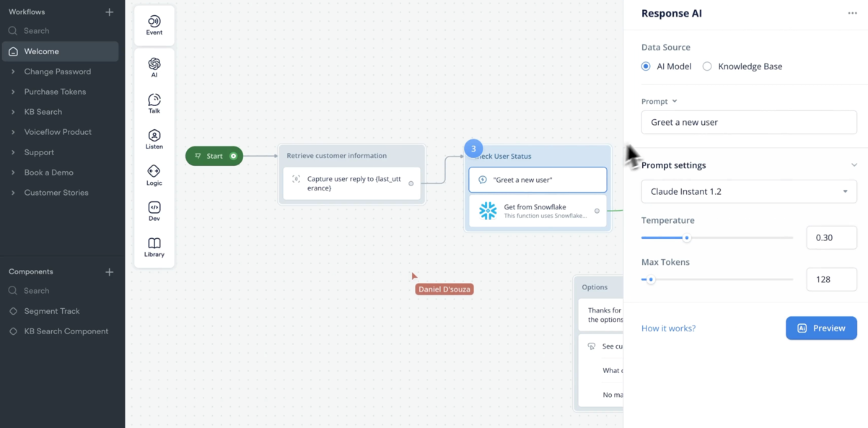Open the Claude Instant 1.2 model dropdown

748,191
